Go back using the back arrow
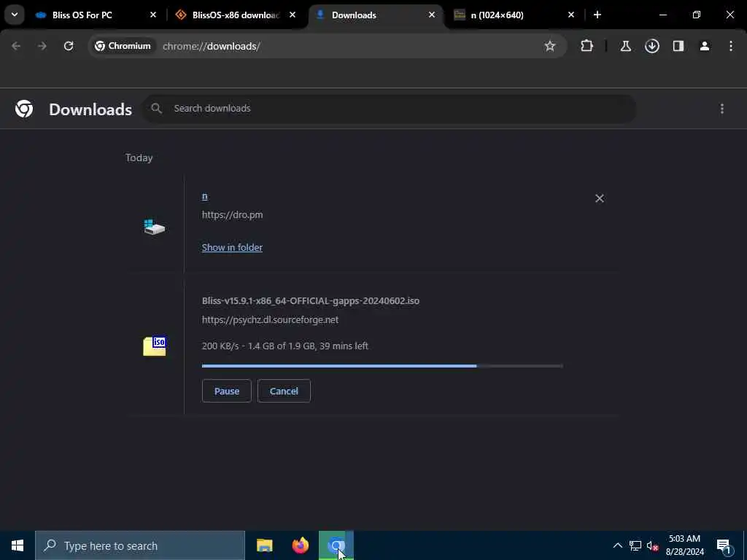This screenshot has height=560, width=747. 16,46
